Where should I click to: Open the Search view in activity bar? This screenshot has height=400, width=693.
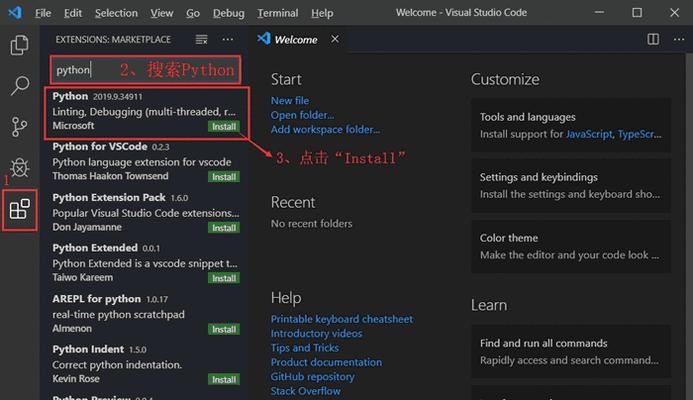pos(19,85)
